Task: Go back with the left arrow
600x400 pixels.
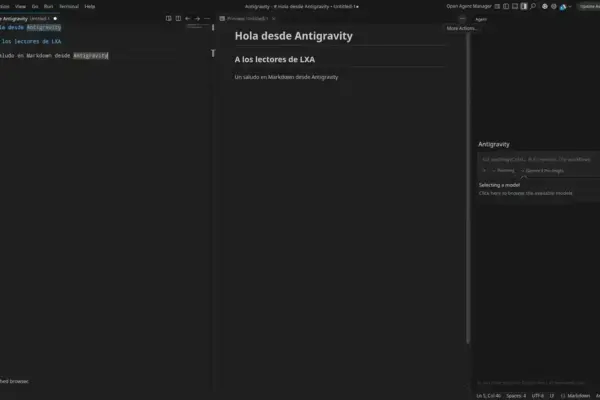Action: [x=188, y=18]
